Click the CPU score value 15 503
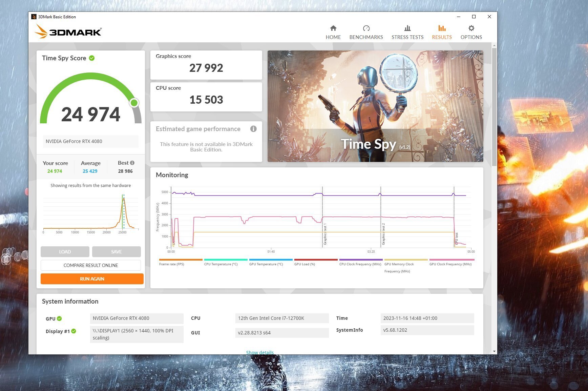The height and width of the screenshot is (391, 588). (x=206, y=100)
